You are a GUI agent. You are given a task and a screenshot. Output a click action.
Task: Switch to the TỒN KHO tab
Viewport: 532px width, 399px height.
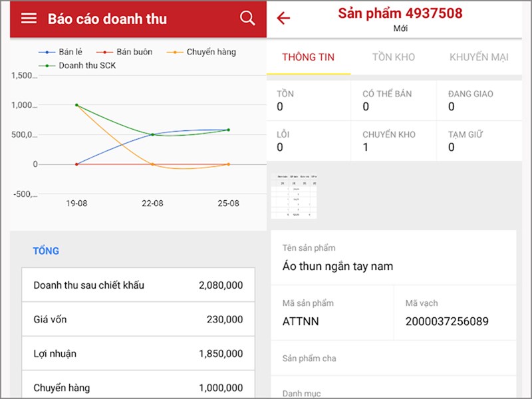(394, 57)
